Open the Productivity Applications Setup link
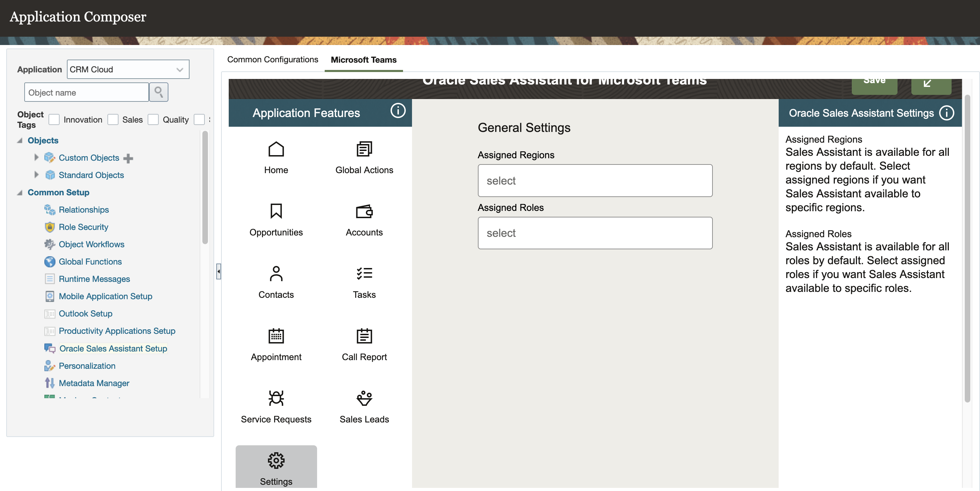980x491 pixels. point(117,331)
